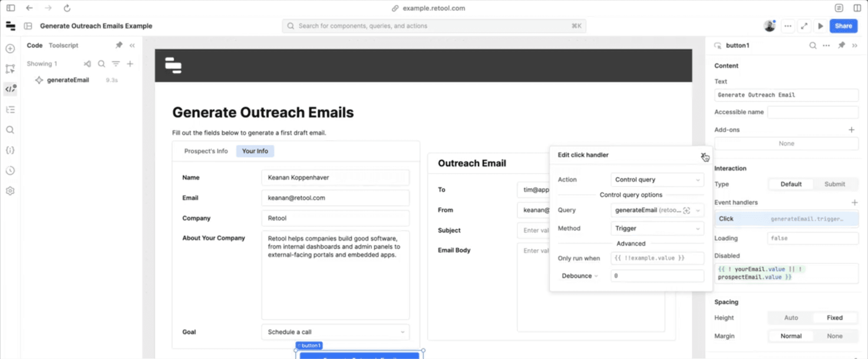
Task: Switch to the Toolscript tab
Action: click(63, 45)
